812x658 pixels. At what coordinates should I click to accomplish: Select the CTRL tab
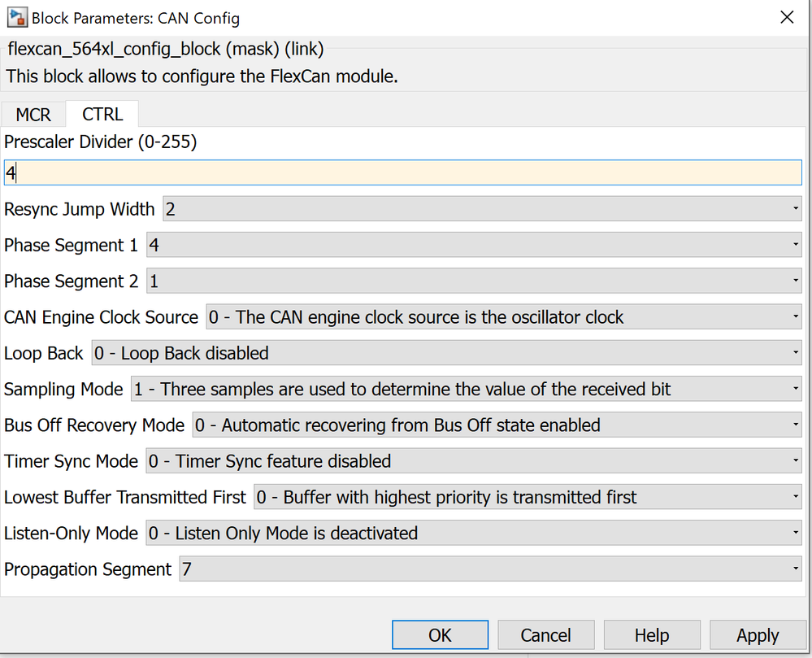coord(102,115)
